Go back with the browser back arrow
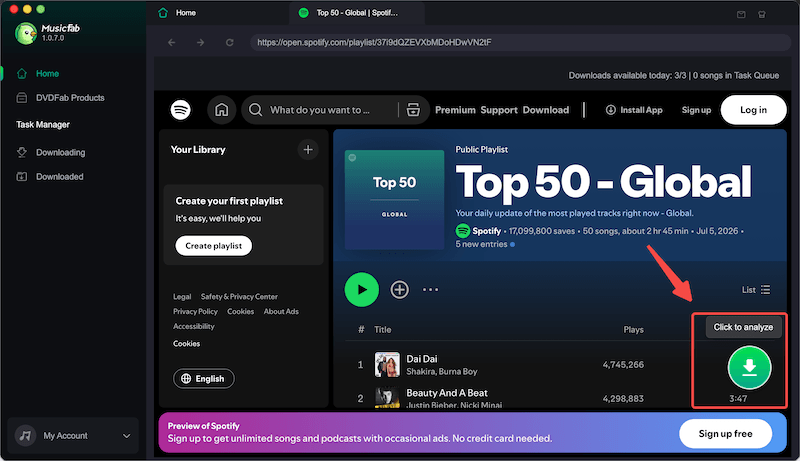Image resolution: width=800 pixels, height=461 pixels. tap(171, 42)
